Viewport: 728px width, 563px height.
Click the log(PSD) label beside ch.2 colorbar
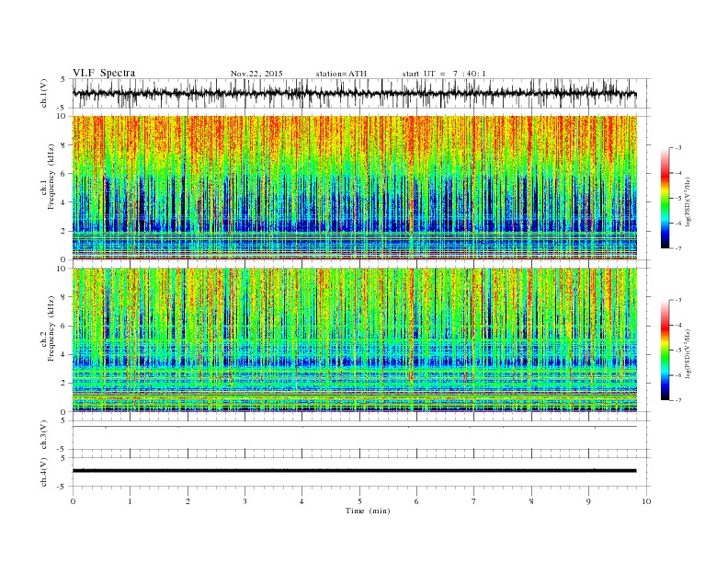tap(688, 353)
